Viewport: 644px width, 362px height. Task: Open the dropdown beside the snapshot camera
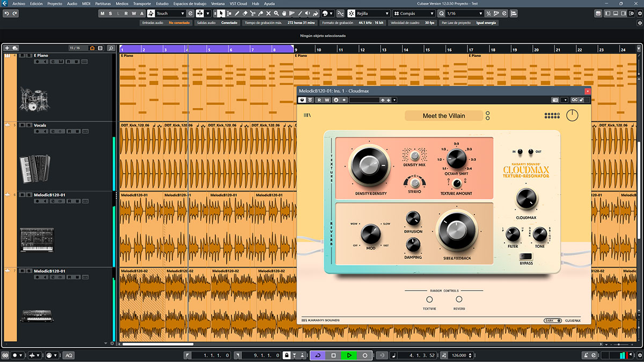pyautogui.click(x=565, y=100)
